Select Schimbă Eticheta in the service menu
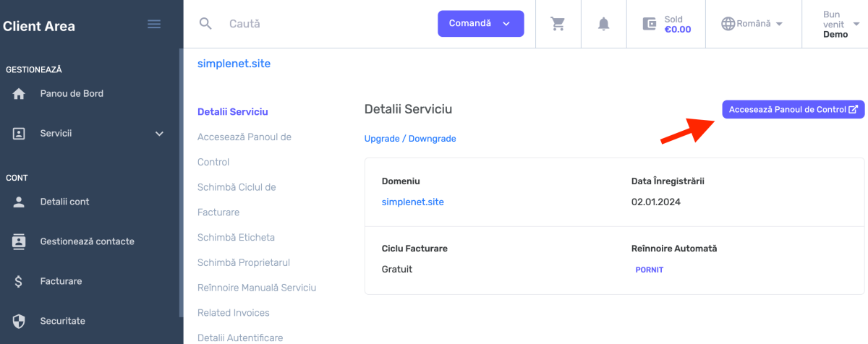Viewport: 868px width, 344px height. (x=236, y=237)
